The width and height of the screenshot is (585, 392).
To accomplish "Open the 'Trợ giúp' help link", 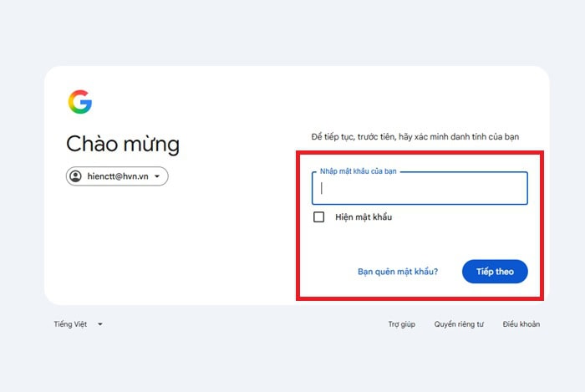I will (x=401, y=324).
